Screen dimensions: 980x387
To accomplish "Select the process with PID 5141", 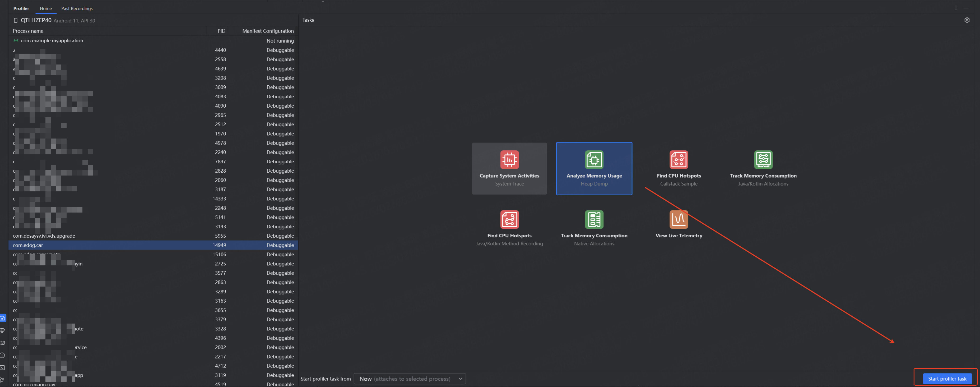I will click(153, 217).
